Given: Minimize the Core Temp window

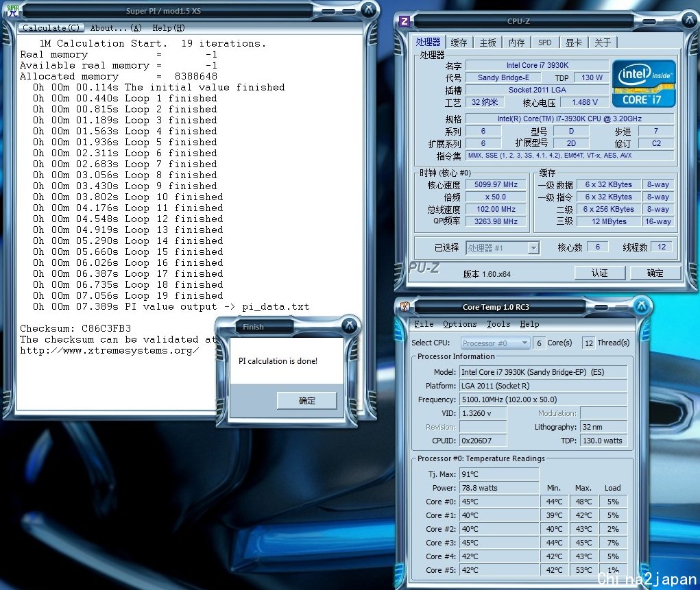Looking at the screenshot, I should pos(601,307).
